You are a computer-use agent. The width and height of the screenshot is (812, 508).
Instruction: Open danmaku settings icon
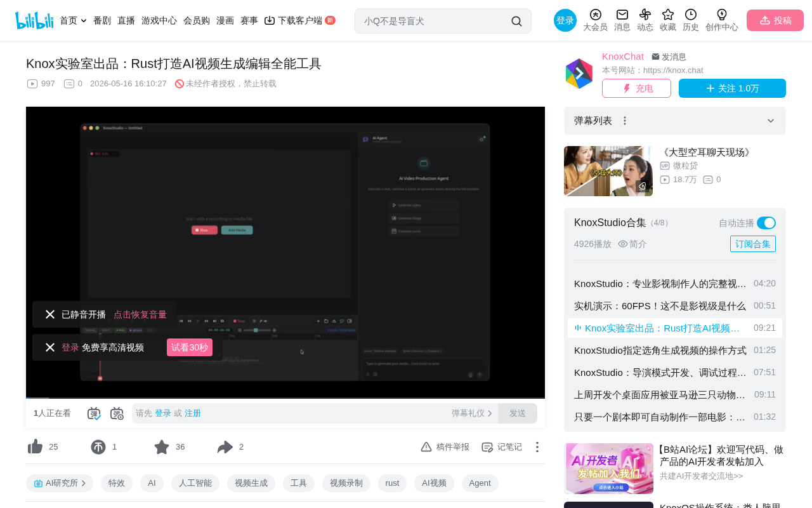click(117, 413)
